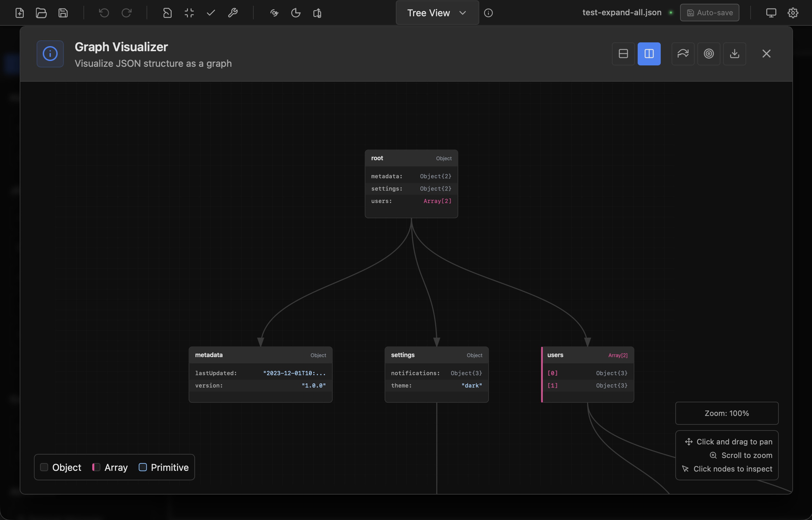Click the curved edge style icon
The width and height of the screenshot is (812, 520).
[683, 54]
